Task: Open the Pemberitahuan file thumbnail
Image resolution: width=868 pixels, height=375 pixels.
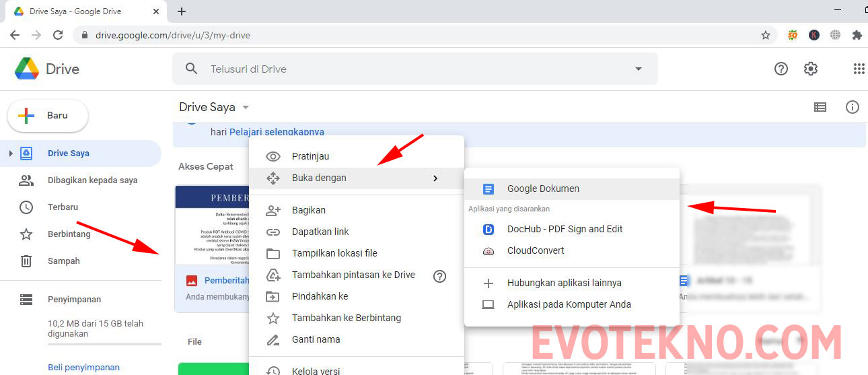Action: pyautogui.click(x=212, y=225)
